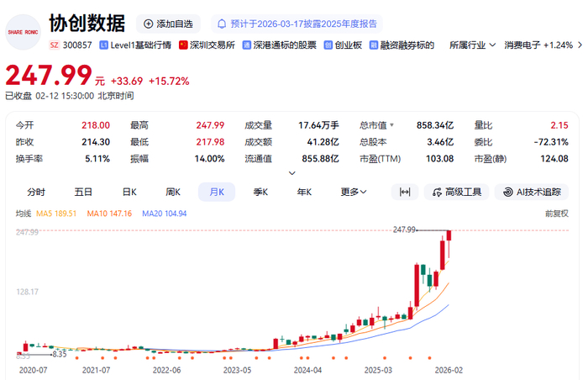Open the 更多 period dropdown
The width and height of the screenshot is (588, 380).
coord(354,193)
